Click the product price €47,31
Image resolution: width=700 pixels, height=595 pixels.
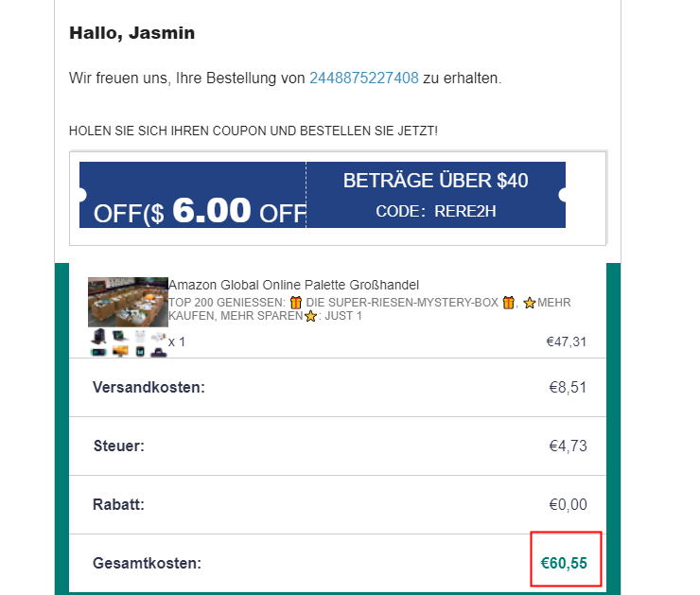[x=566, y=341]
